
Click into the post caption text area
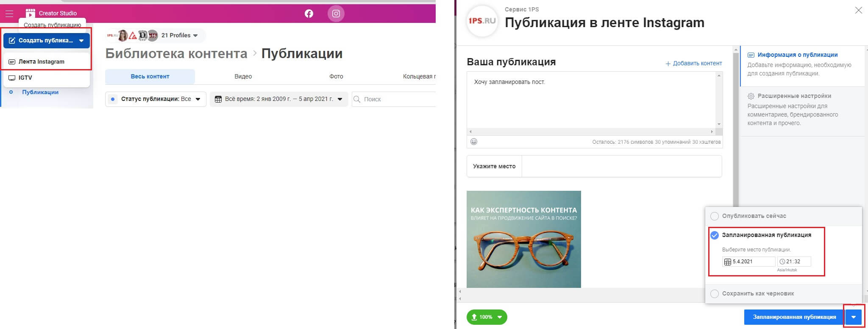(x=592, y=100)
